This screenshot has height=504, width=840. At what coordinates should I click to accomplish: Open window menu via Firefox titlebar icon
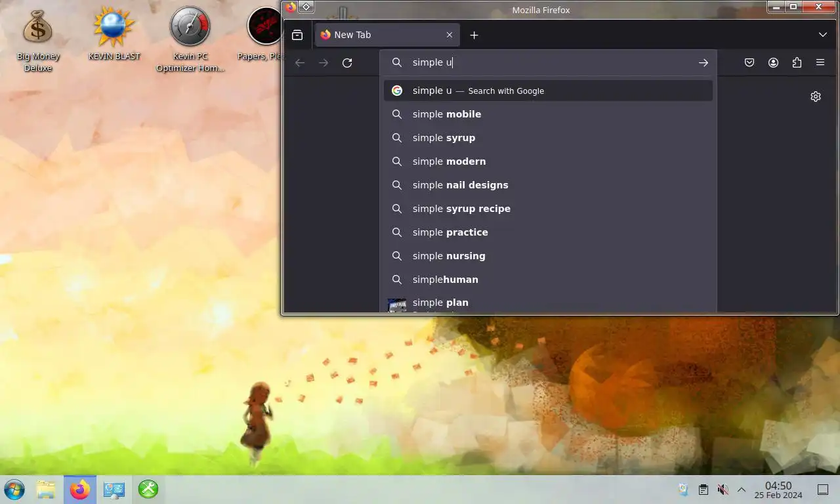coord(291,7)
